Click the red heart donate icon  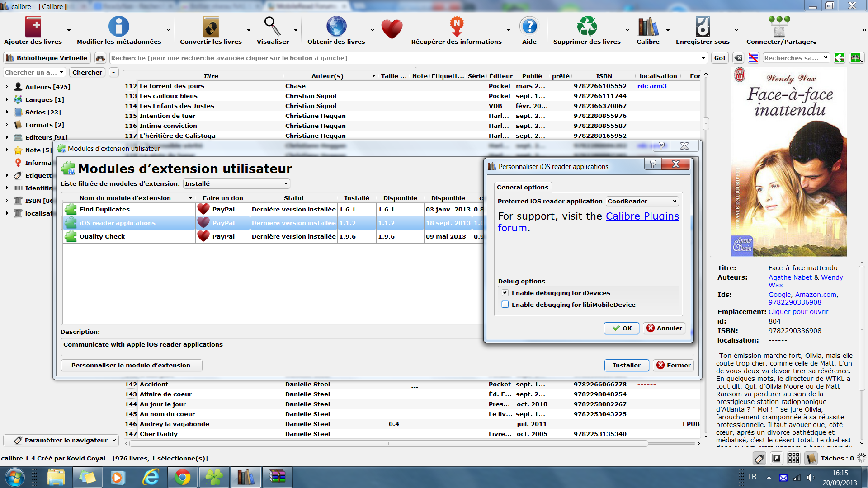click(392, 29)
